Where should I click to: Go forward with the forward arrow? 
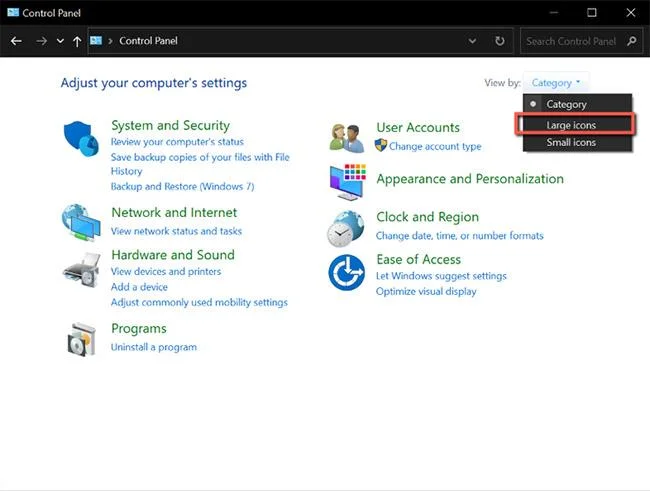coord(41,41)
